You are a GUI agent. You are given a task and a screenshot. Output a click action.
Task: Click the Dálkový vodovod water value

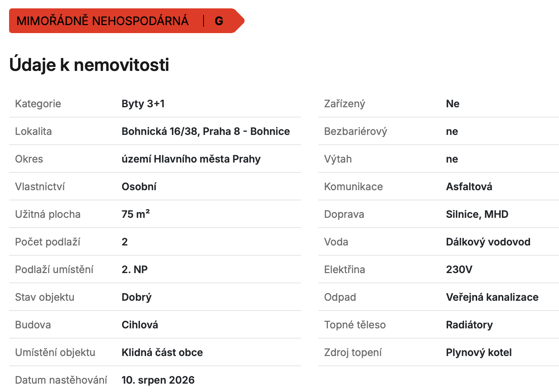pos(488,242)
